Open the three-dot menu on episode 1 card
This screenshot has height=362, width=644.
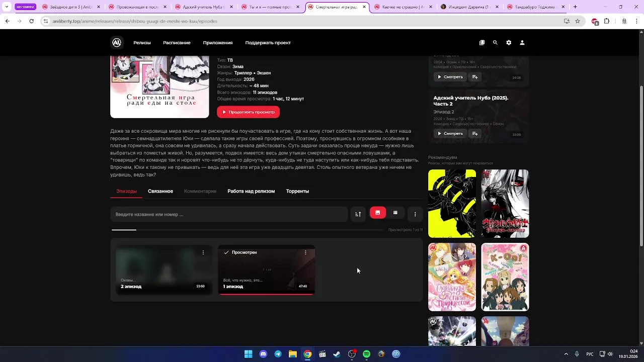(305, 252)
